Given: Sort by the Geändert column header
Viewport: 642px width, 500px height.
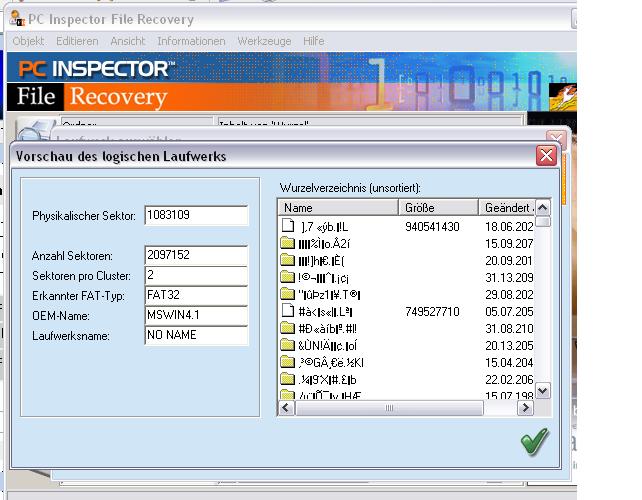Looking at the screenshot, I should click(x=506, y=208).
